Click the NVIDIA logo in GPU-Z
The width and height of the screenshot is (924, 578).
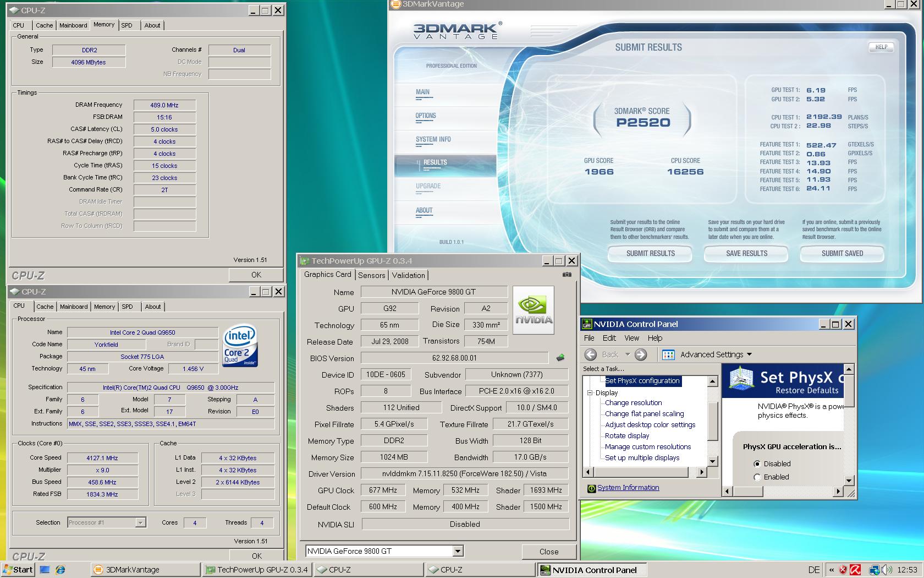(533, 310)
